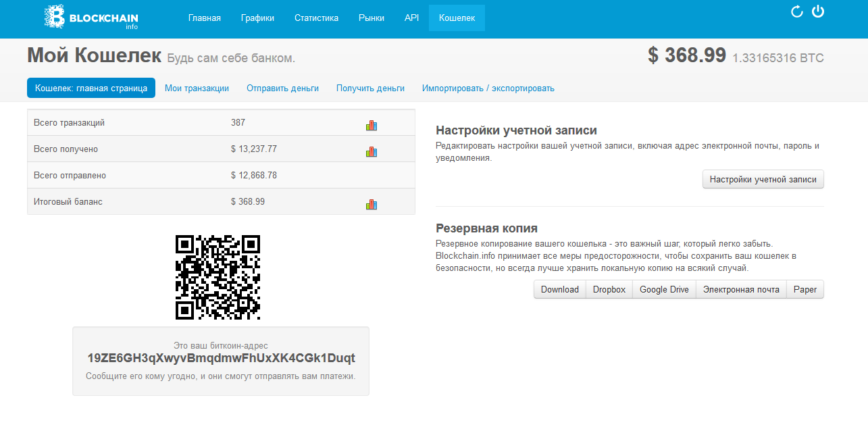Click the bitcoin address text
868x427 pixels.
[221, 358]
